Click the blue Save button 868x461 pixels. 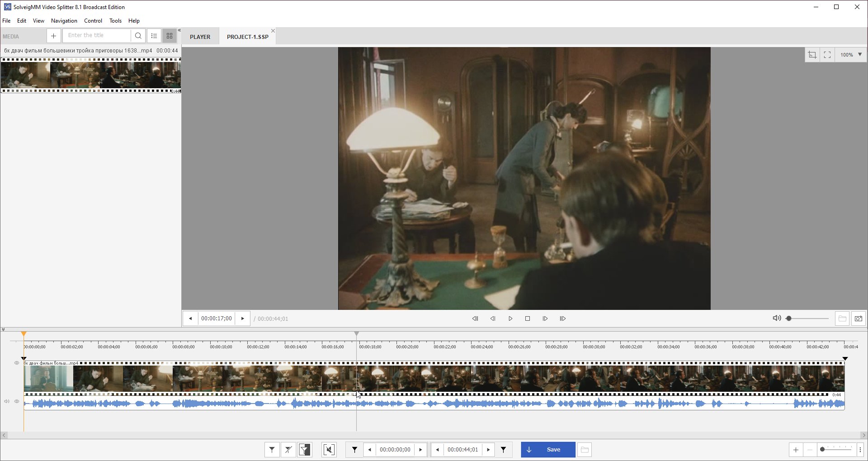pyautogui.click(x=548, y=450)
